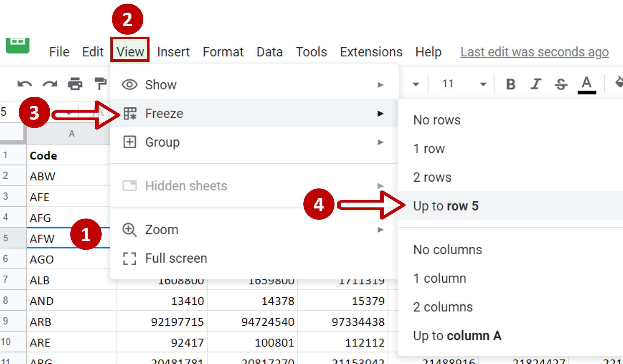Click cell containing ABW
Screen dimensions: 623x364
[68, 176]
